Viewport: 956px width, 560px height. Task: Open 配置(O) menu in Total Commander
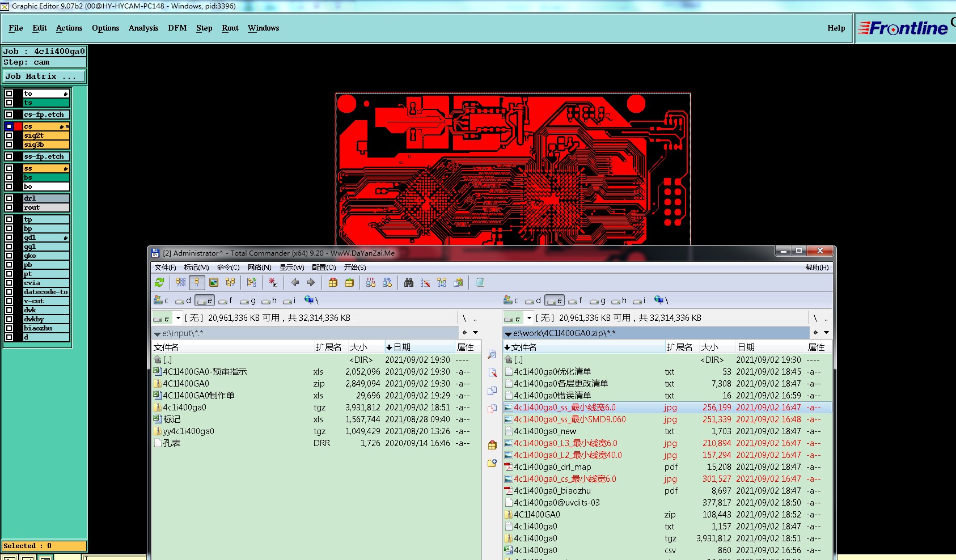[x=324, y=267]
